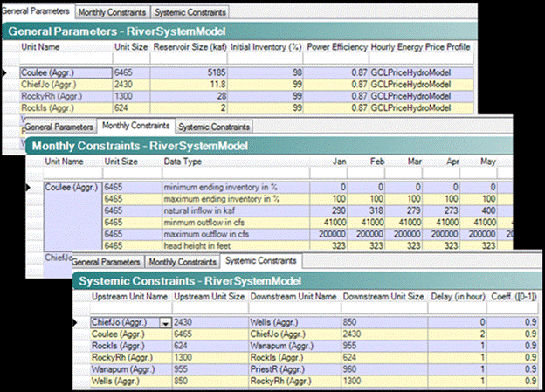Sort by Unit Name header in General Parameters

pyautogui.click(x=40, y=47)
